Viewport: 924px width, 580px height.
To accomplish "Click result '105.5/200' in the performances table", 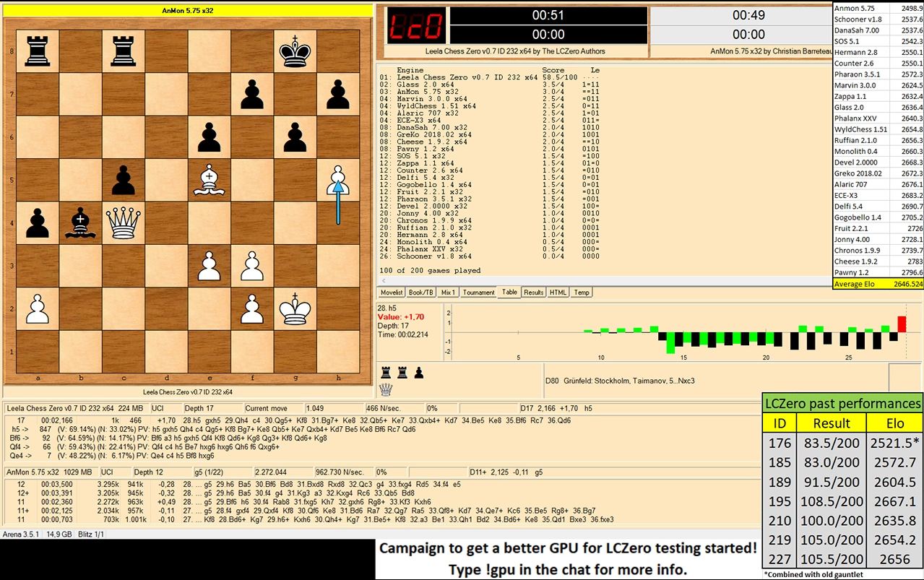I will (x=832, y=559).
